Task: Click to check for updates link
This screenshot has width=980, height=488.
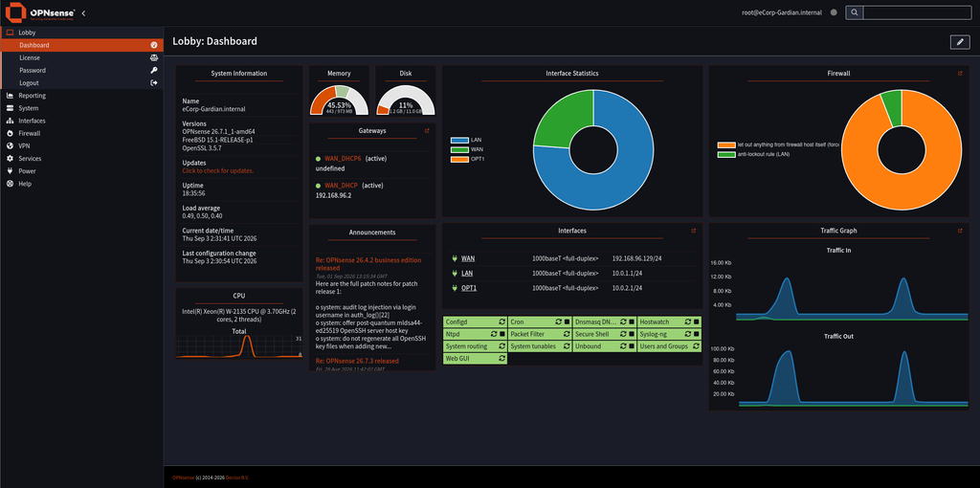Action: click(x=218, y=170)
